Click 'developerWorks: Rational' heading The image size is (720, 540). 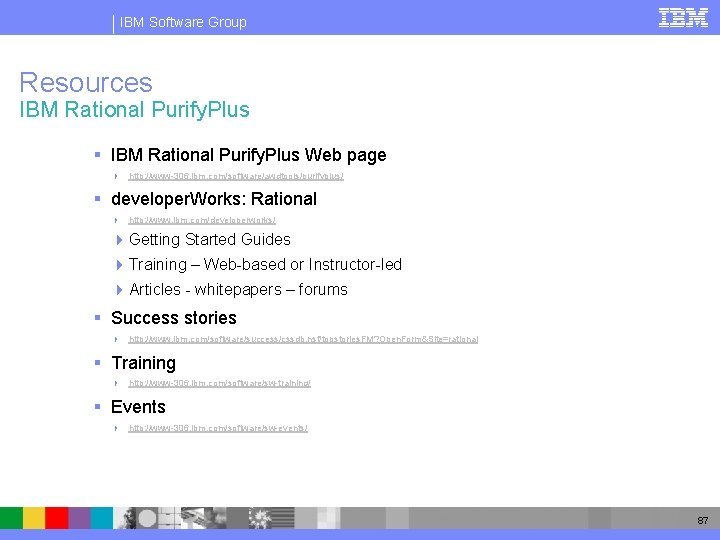pos(214,199)
